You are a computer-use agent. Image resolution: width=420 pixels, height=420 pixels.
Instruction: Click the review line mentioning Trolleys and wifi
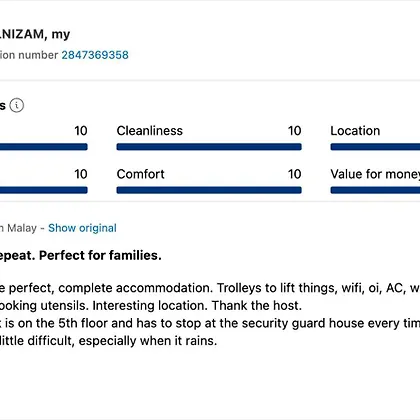coord(210,288)
